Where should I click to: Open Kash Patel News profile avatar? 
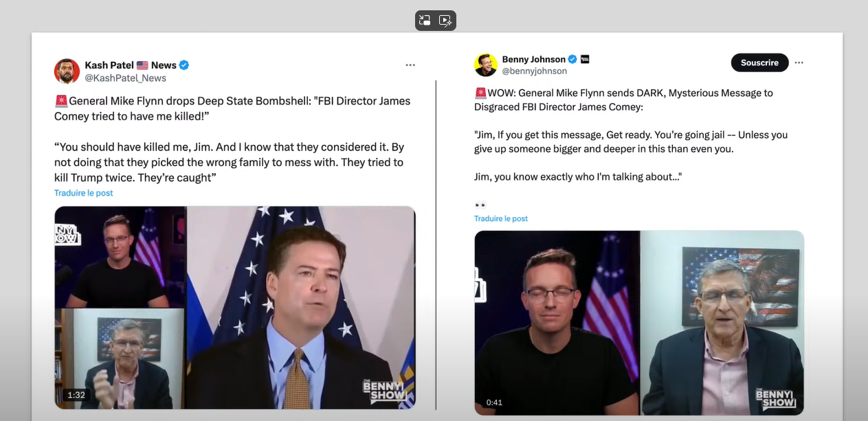67,71
